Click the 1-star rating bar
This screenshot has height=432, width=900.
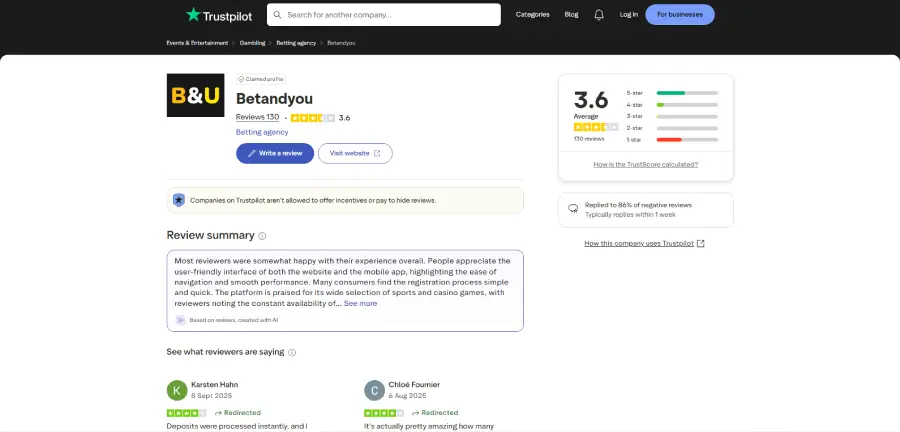pos(687,140)
